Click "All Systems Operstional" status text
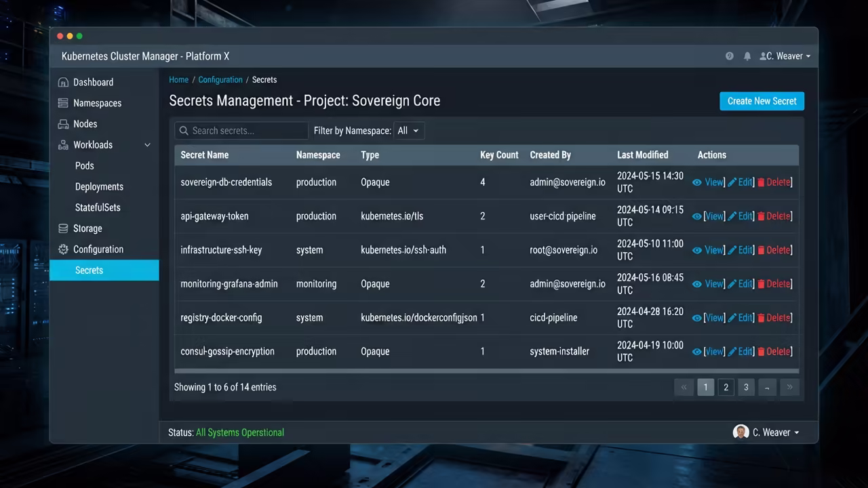The width and height of the screenshot is (868, 488). click(x=240, y=432)
